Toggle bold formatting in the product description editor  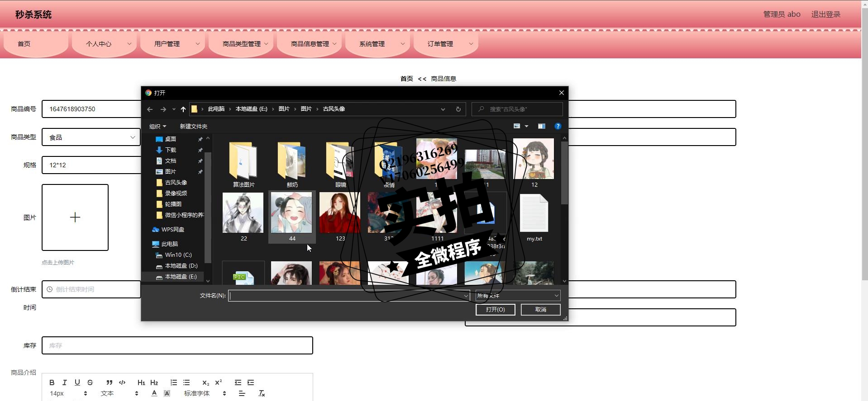point(52,382)
